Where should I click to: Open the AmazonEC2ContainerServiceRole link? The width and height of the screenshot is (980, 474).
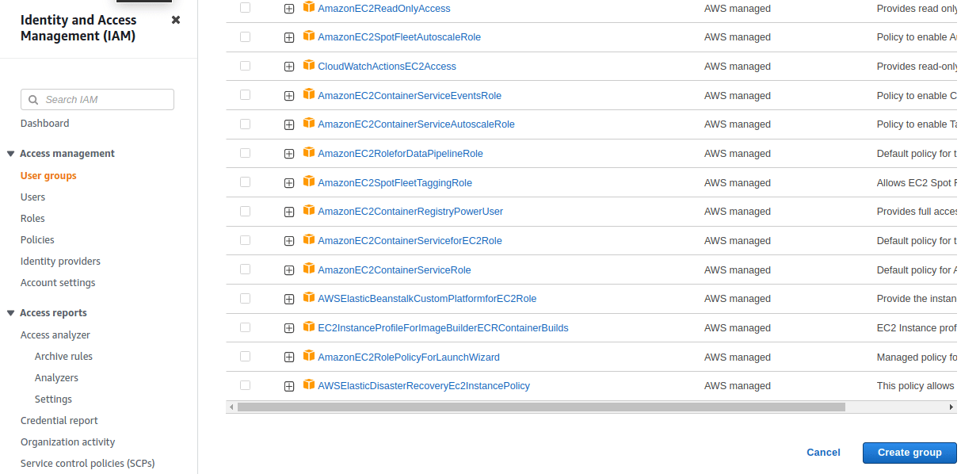pos(395,270)
